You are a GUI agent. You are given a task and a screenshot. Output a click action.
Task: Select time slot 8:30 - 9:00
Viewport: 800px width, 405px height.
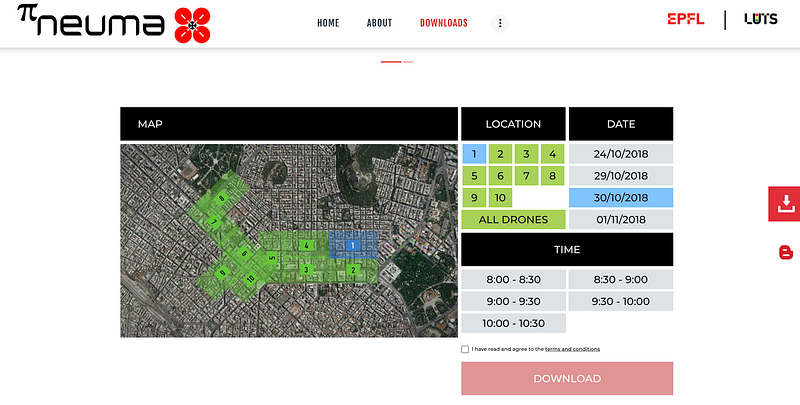pos(621,280)
